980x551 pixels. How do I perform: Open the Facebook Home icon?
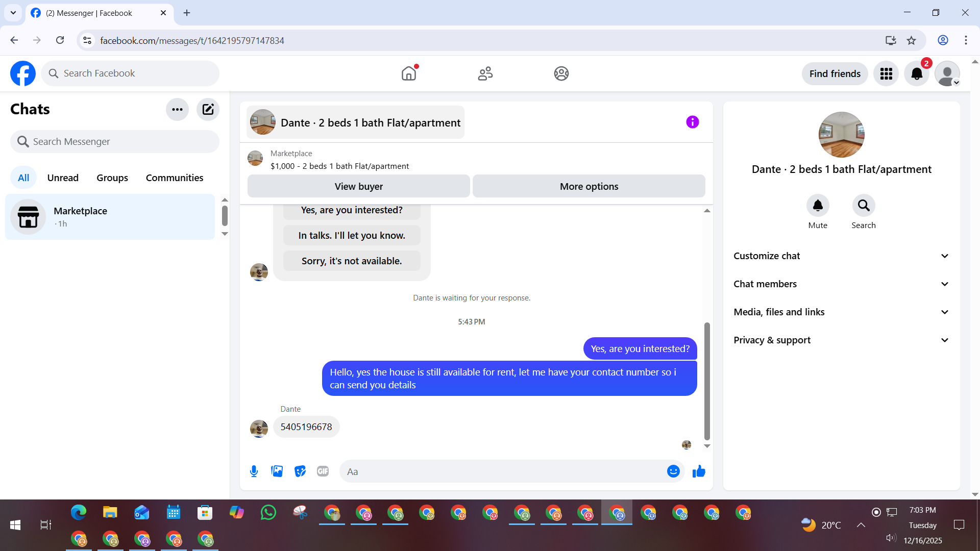click(409, 73)
